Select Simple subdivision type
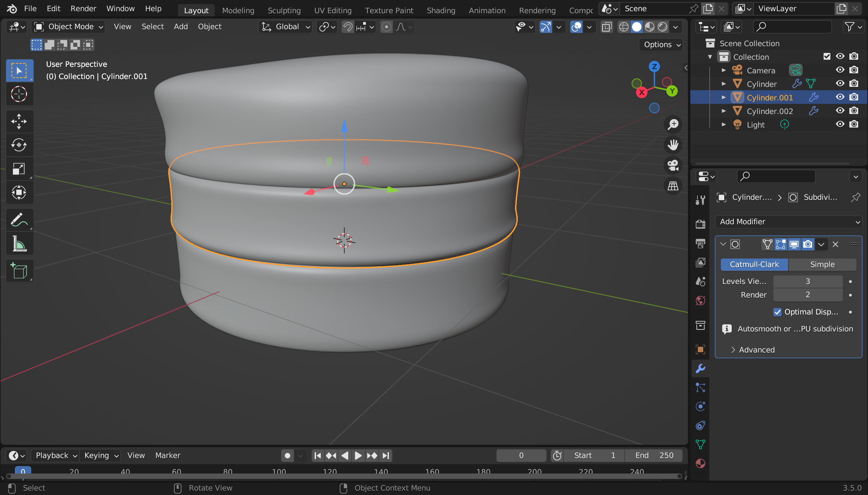 click(822, 265)
